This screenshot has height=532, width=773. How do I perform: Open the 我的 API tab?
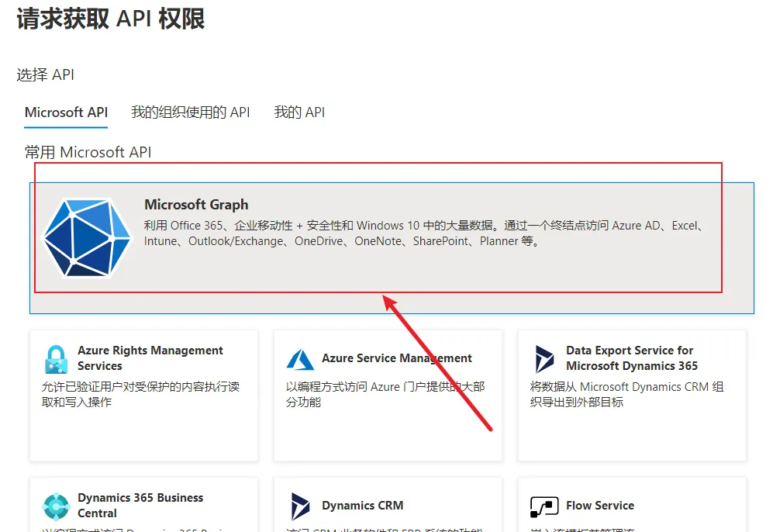[299, 112]
